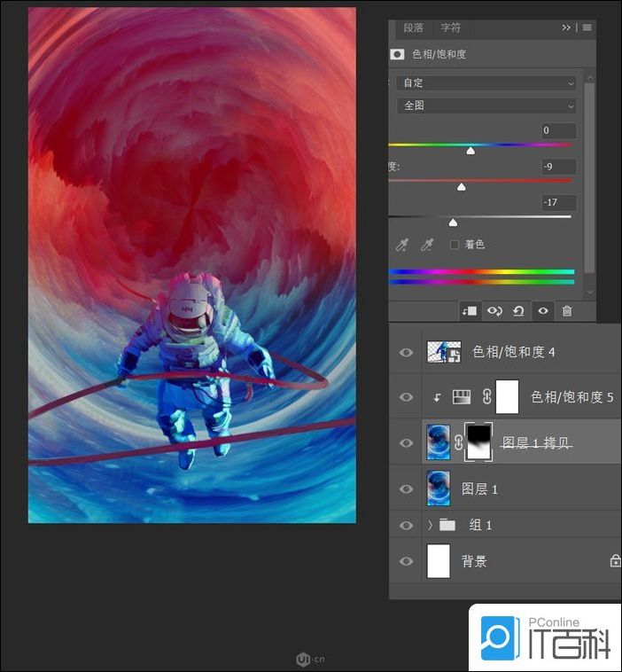Select the 色相/饱和度 4 layer thumbnail
This screenshot has width=622, height=672.
[x=444, y=352]
